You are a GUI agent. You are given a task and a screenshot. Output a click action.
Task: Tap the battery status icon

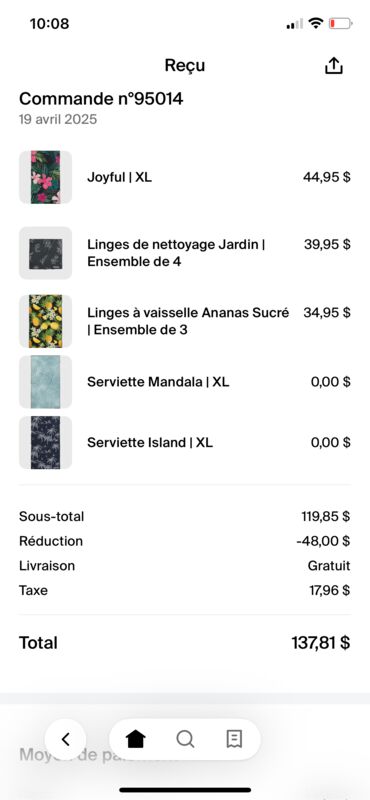pos(340,23)
